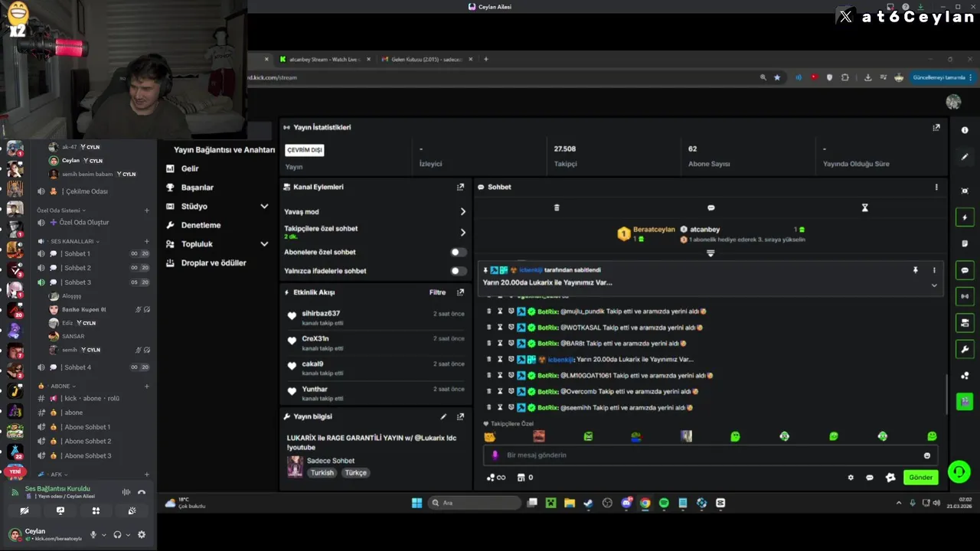The height and width of the screenshot is (551, 980).
Task: Click Windows taskbar search box
Action: pos(475,503)
